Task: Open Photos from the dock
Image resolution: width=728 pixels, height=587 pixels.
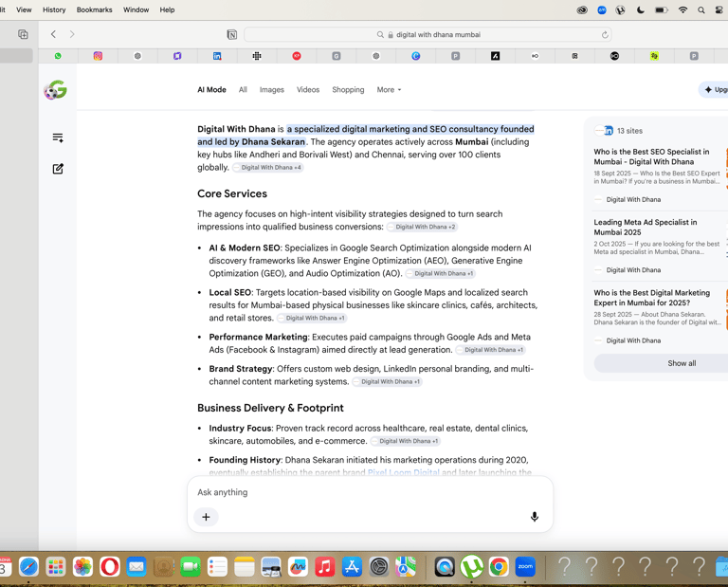Action: (82, 567)
